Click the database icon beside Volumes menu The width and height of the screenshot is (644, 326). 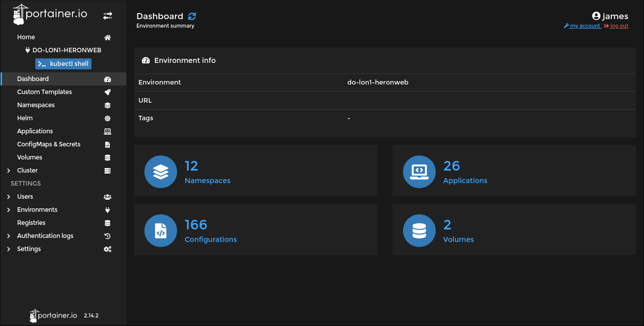tap(107, 157)
